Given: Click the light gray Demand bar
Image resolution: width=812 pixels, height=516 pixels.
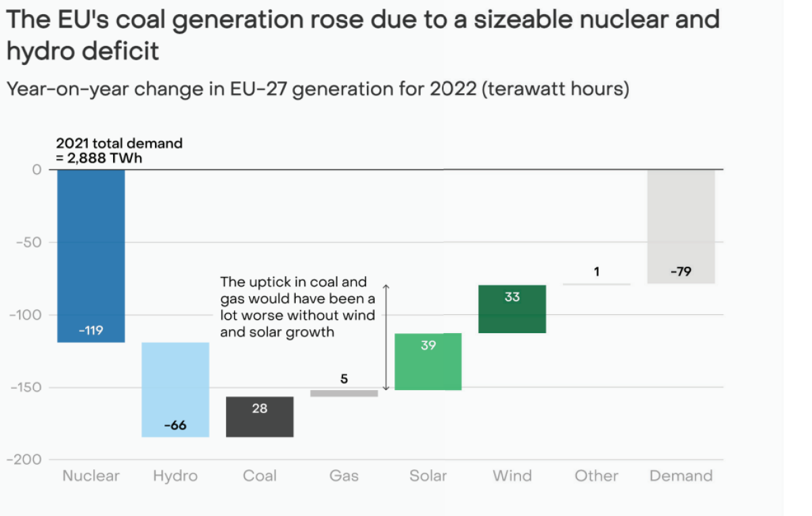Looking at the screenshot, I should coord(681,226).
